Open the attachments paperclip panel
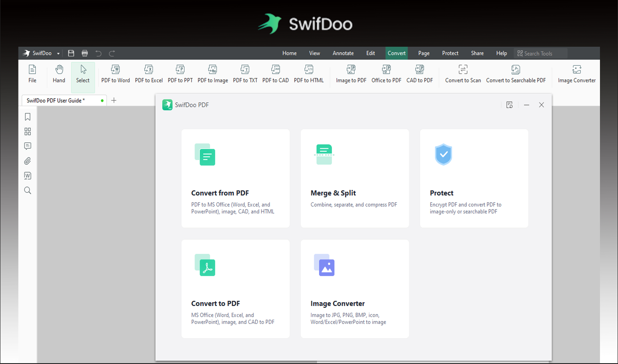The image size is (618, 364). coord(27,161)
